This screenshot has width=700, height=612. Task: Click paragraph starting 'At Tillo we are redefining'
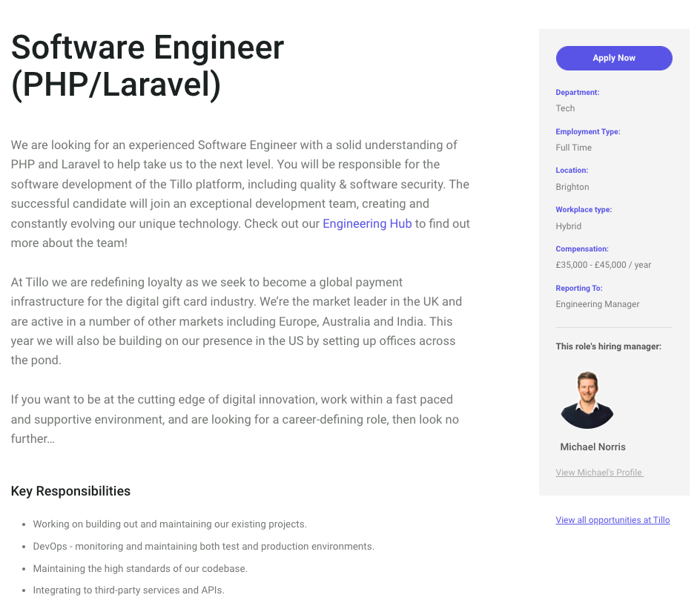point(237,321)
